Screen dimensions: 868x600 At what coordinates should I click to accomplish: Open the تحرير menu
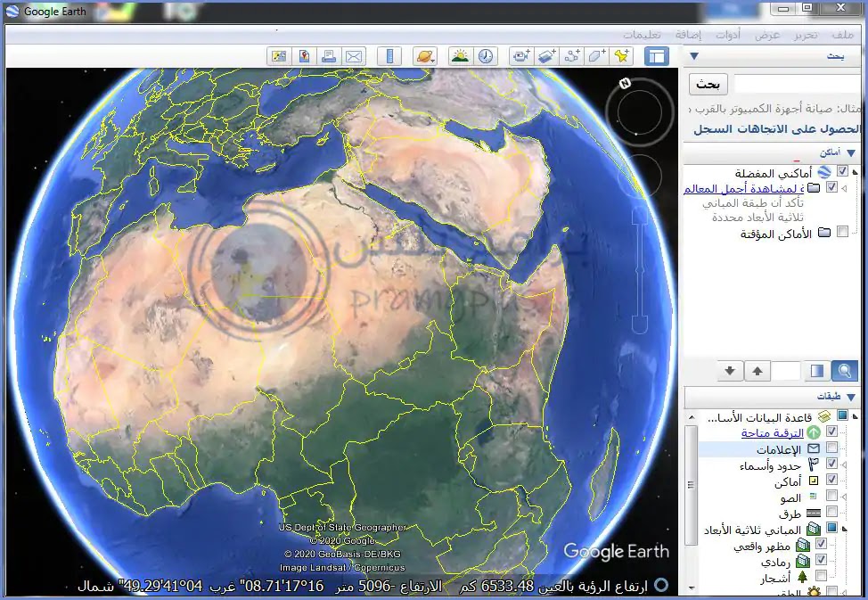tap(806, 35)
